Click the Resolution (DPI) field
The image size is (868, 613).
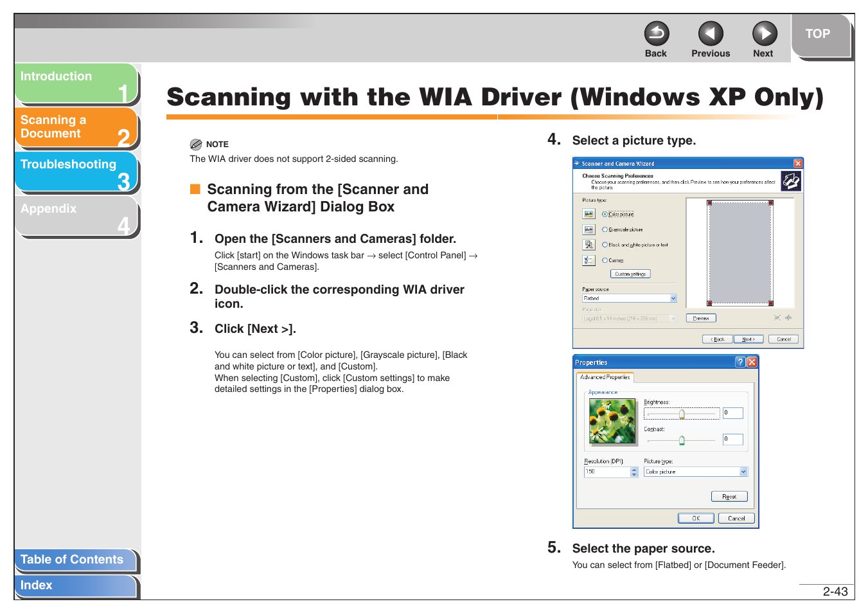(x=607, y=472)
